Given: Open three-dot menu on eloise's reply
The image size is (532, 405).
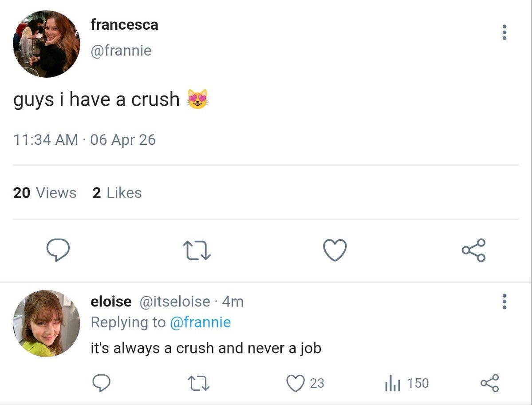Looking at the screenshot, I should [504, 302].
